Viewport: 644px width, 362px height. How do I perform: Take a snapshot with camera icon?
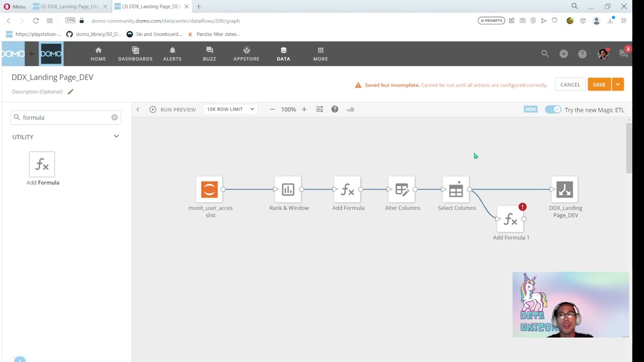523,21
